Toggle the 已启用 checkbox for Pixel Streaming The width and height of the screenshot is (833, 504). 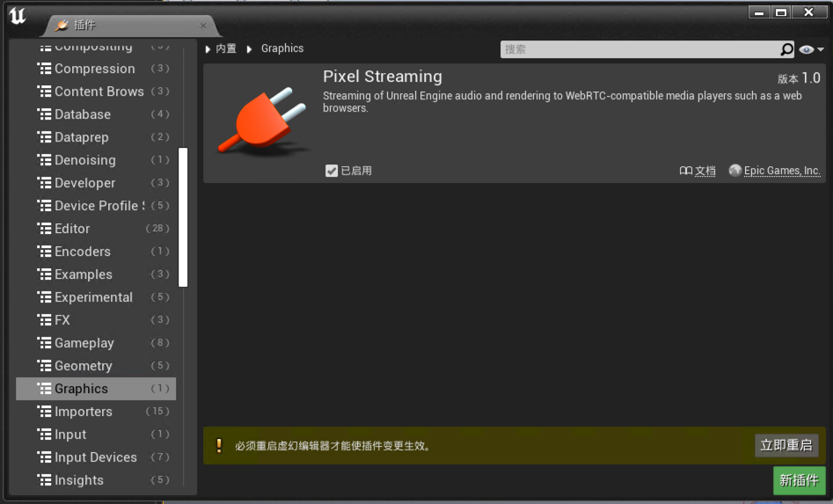pyautogui.click(x=332, y=171)
